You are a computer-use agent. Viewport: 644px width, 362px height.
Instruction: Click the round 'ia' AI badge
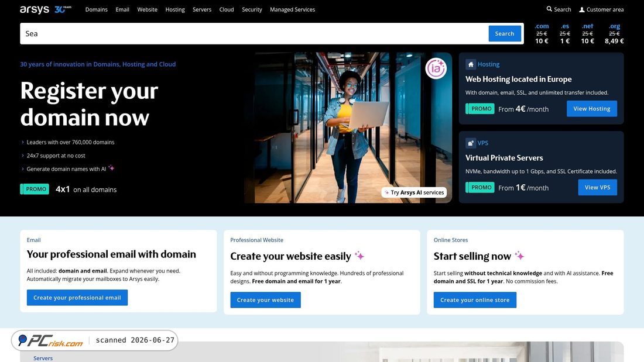click(436, 68)
